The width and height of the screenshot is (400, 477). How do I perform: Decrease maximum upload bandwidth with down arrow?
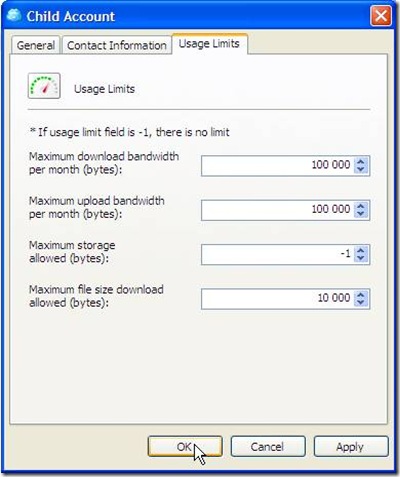coord(360,214)
